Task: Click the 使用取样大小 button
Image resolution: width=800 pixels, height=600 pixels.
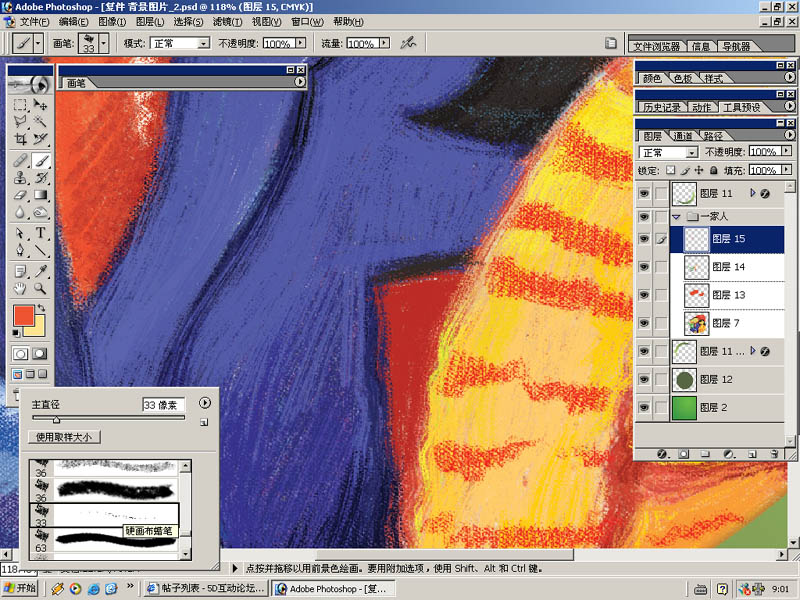Action: [x=64, y=437]
